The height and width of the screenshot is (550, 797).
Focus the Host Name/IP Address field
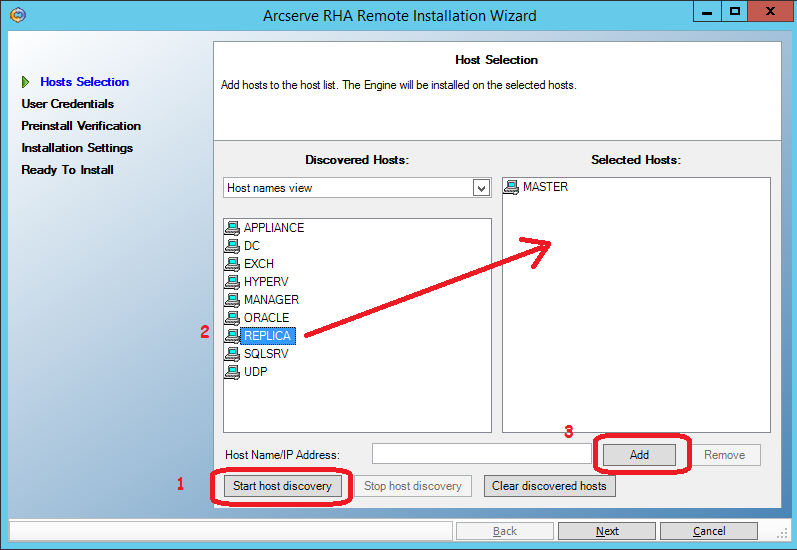(x=481, y=454)
